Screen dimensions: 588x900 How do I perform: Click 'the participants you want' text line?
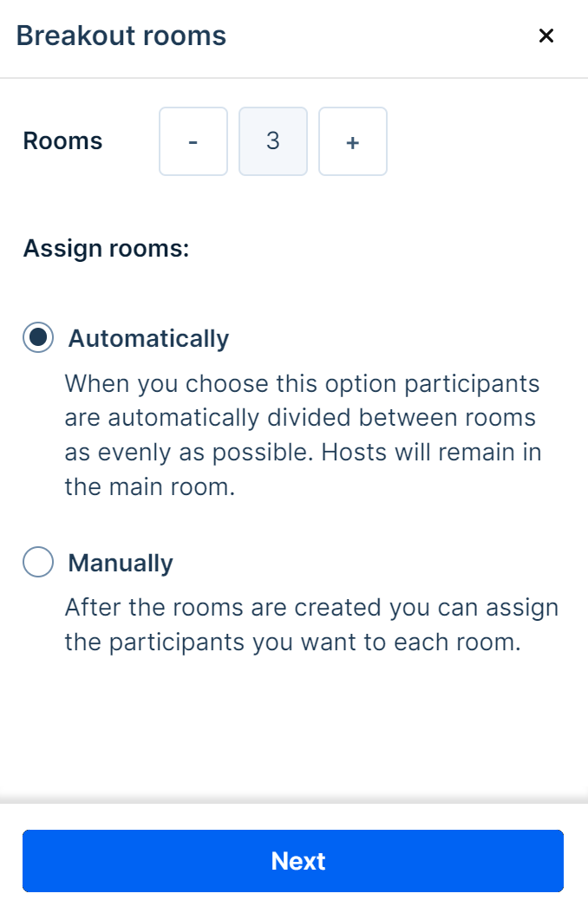[x=292, y=644]
